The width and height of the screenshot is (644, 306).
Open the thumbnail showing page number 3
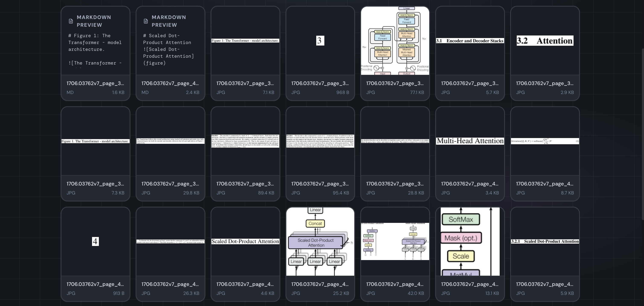click(x=320, y=41)
